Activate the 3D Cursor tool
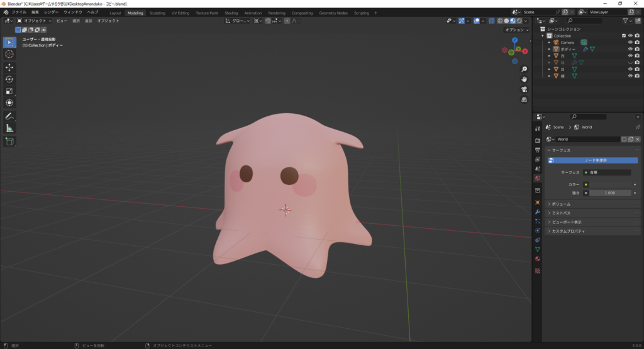 [9, 54]
